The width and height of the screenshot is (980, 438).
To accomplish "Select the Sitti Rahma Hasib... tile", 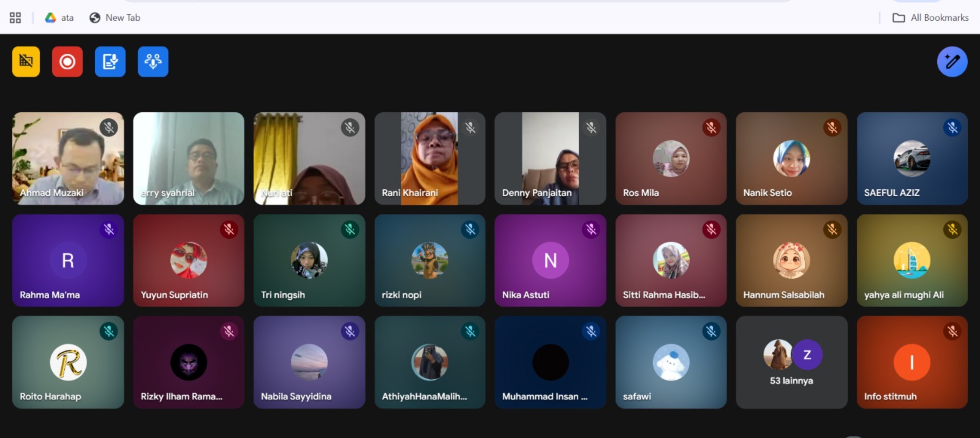I will point(671,260).
